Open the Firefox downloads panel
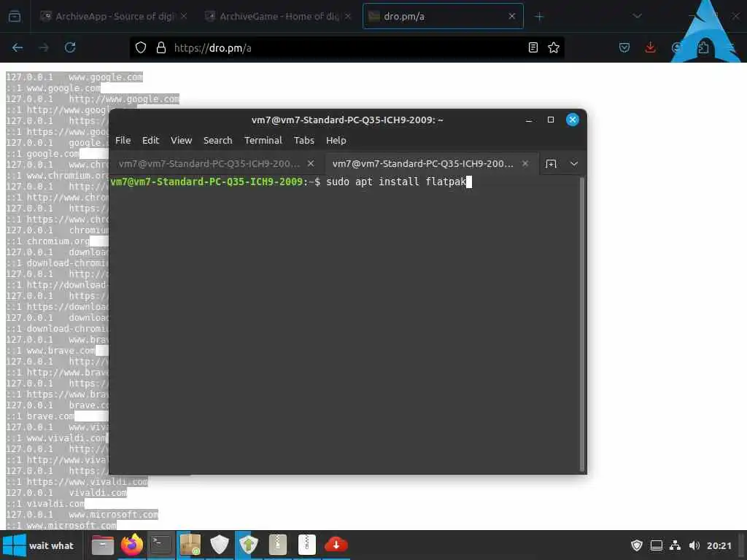The width and height of the screenshot is (747, 560). click(650, 47)
